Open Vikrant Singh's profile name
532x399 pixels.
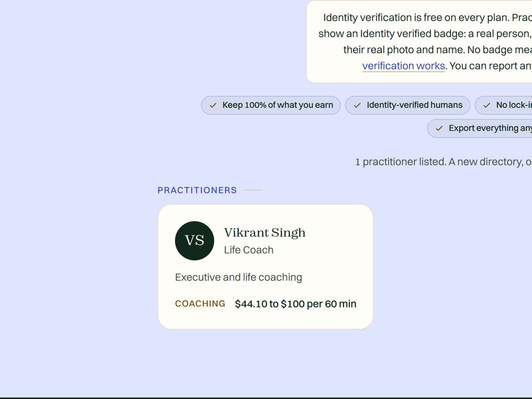264,233
